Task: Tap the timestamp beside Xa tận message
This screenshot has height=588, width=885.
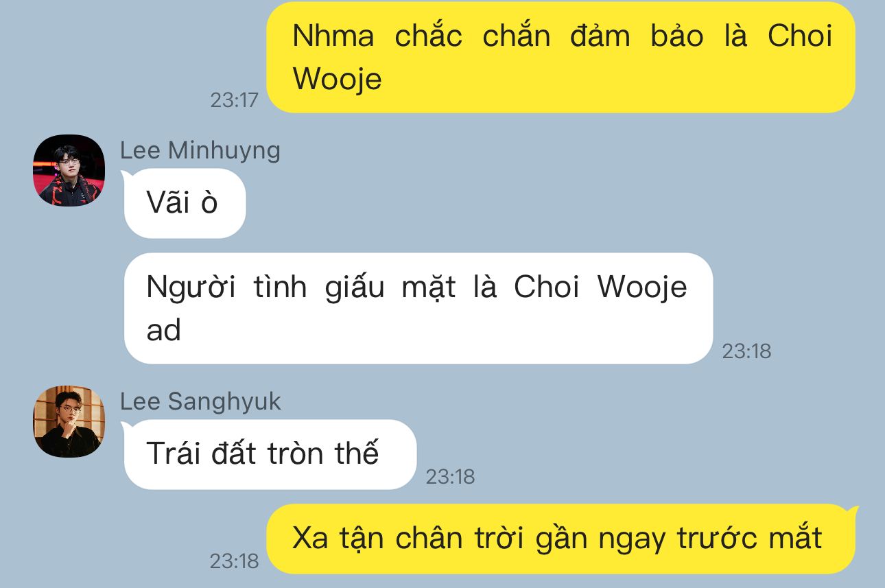Action: click(x=234, y=561)
